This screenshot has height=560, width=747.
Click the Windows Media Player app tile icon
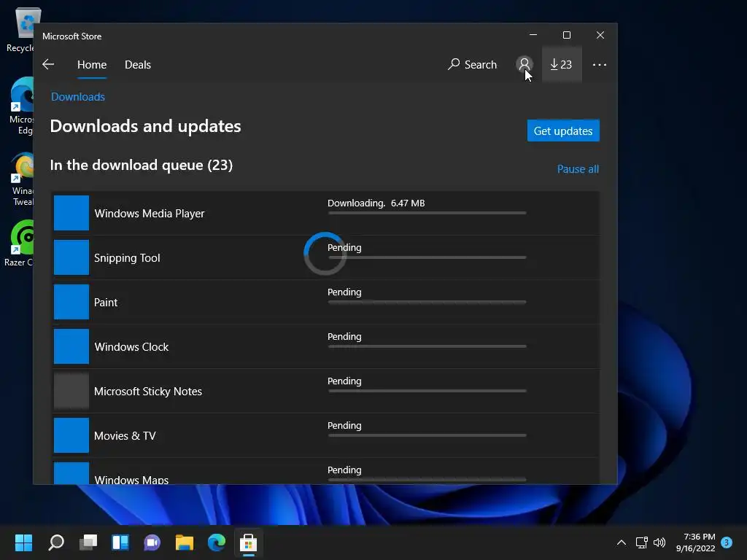point(71,213)
